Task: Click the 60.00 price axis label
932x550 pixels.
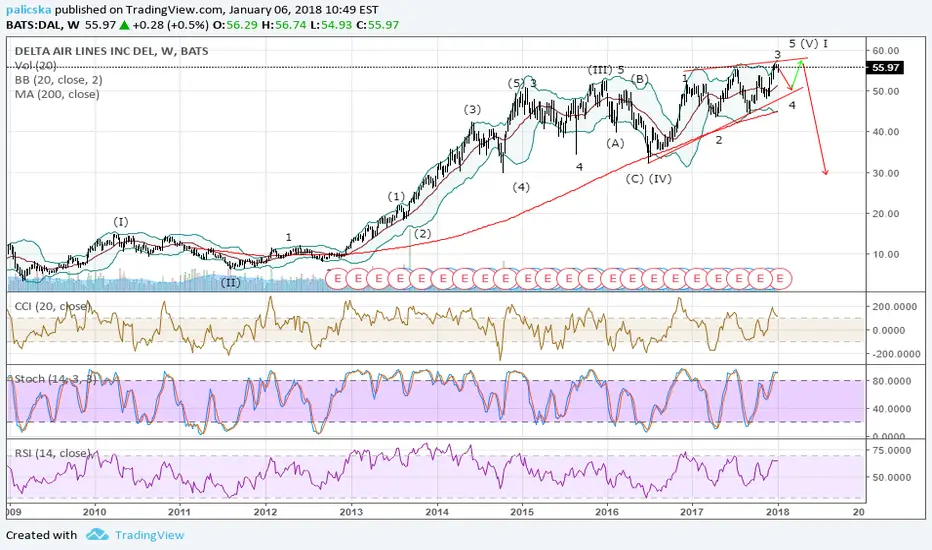Action: pyautogui.click(x=886, y=51)
